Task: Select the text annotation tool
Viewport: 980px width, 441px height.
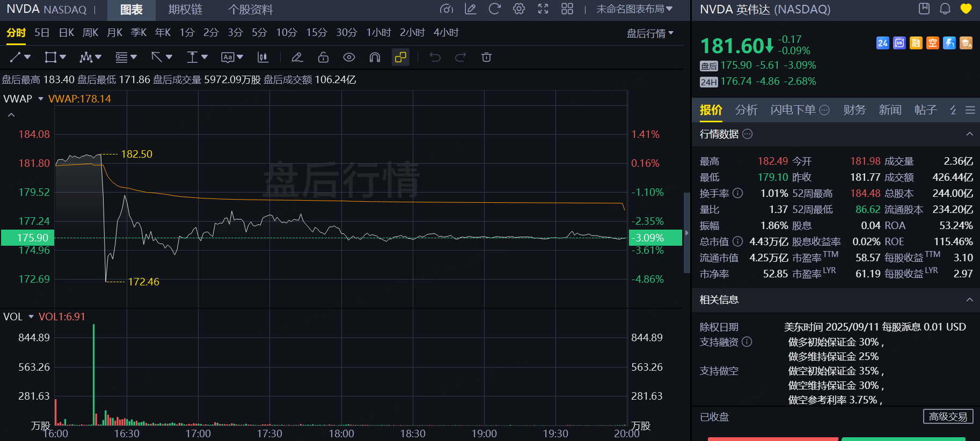Action: coord(228,57)
